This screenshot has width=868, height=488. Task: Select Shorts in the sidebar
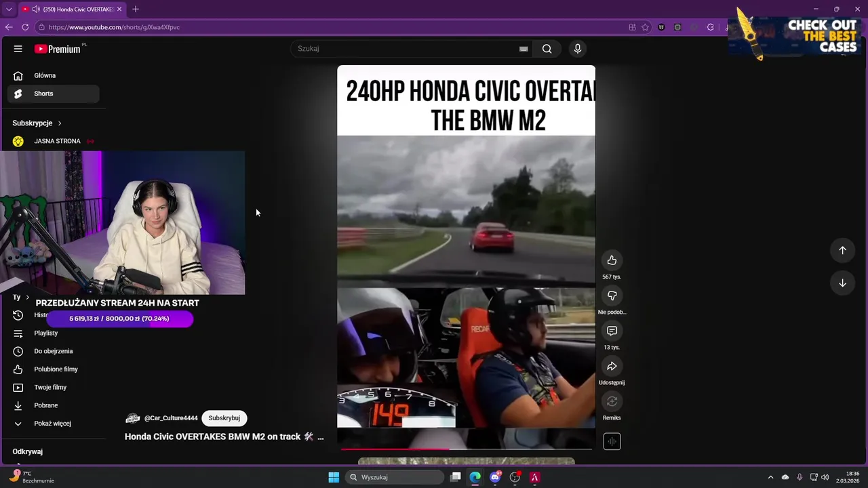coord(54,94)
